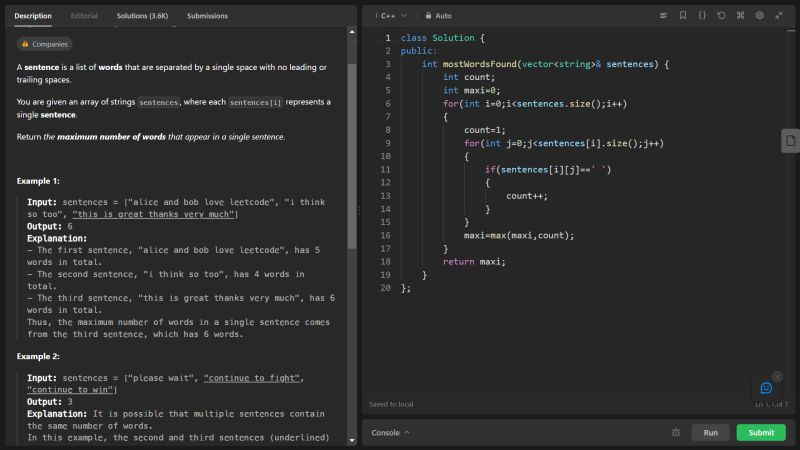The height and width of the screenshot is (450, 800).
Task: Click description scrollbar up arrow
Action: (352, 32)
